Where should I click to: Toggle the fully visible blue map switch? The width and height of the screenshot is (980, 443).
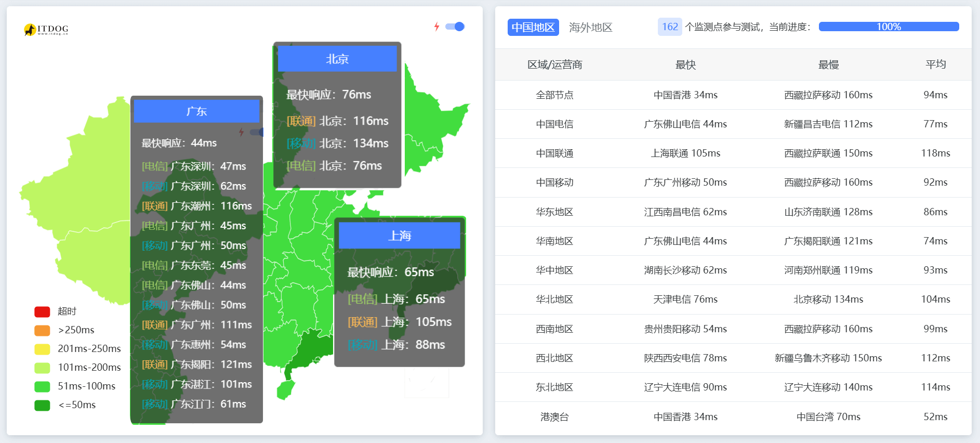point(455,27)
